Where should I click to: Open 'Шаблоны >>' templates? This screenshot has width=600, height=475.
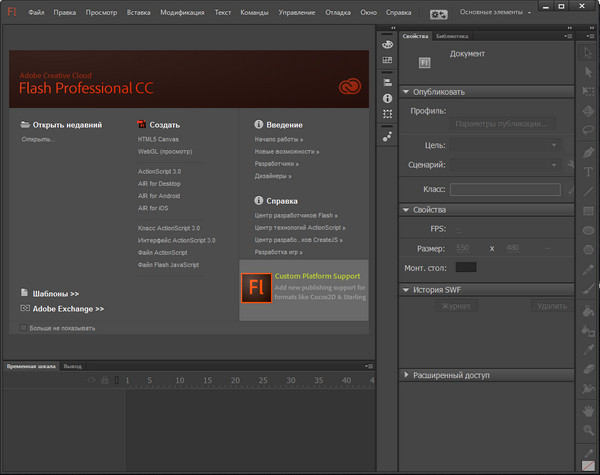click(x=55, y=294)
